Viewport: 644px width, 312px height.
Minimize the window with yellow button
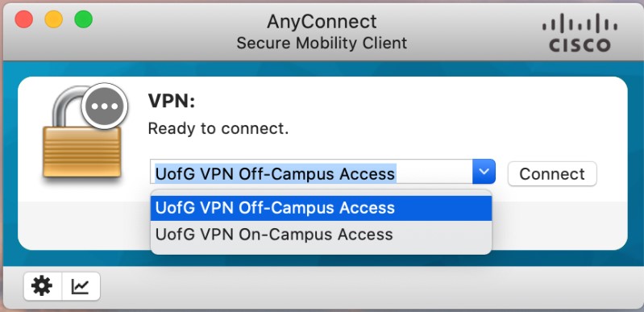click(53, 19)
